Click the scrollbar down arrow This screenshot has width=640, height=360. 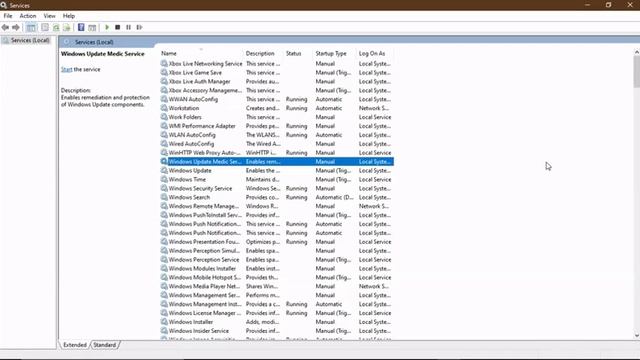click(637, 336)
